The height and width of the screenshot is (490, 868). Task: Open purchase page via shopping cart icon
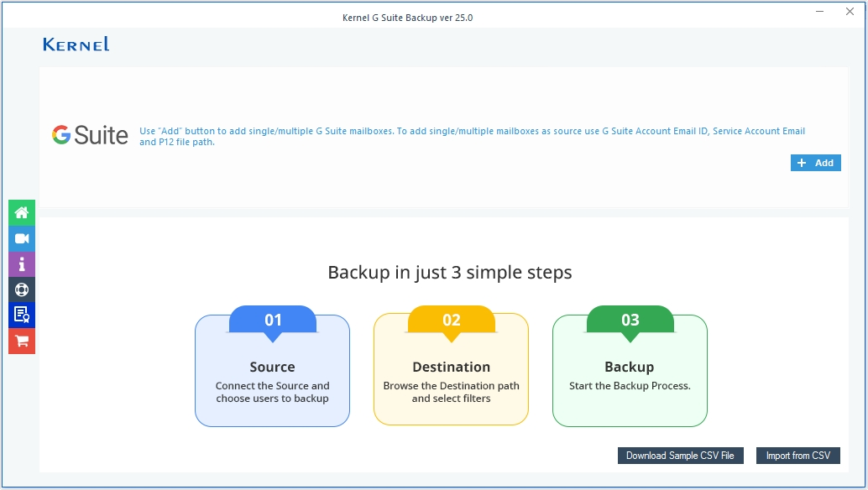coord(21,341)
